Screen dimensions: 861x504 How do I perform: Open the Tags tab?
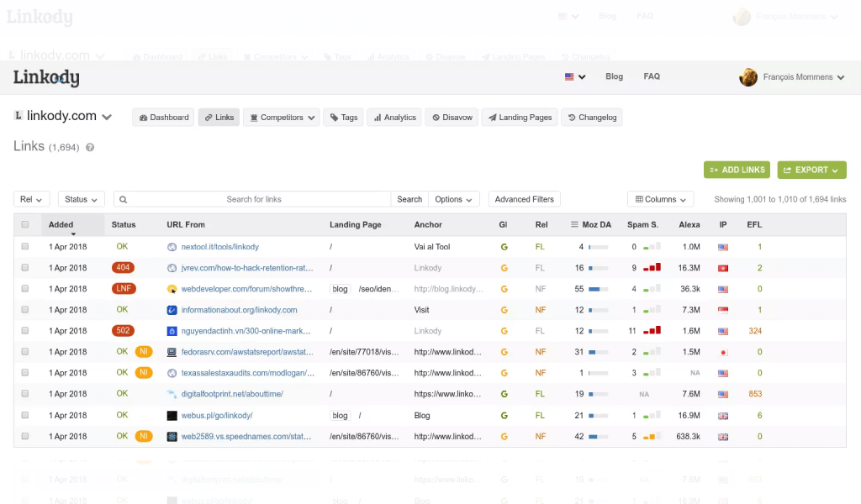(344, 118)
